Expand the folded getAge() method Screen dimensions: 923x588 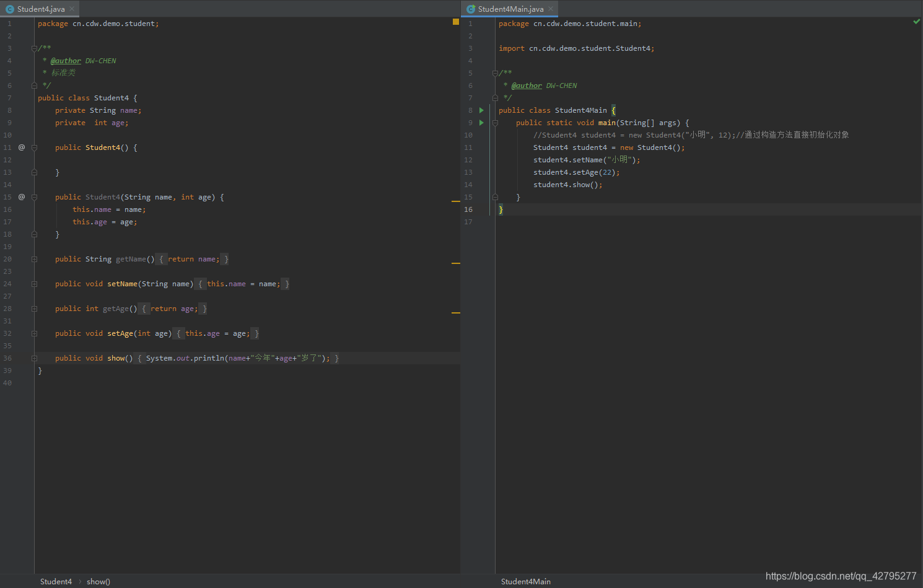coord(34,309)
